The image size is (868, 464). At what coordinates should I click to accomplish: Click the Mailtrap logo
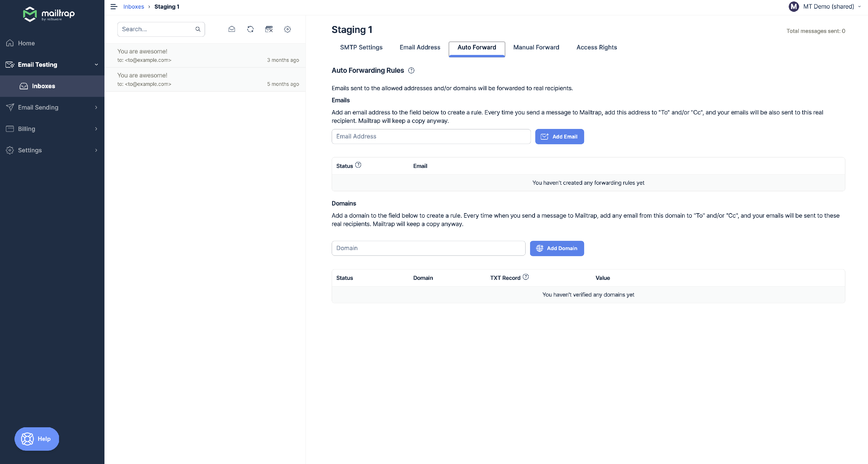49,14
